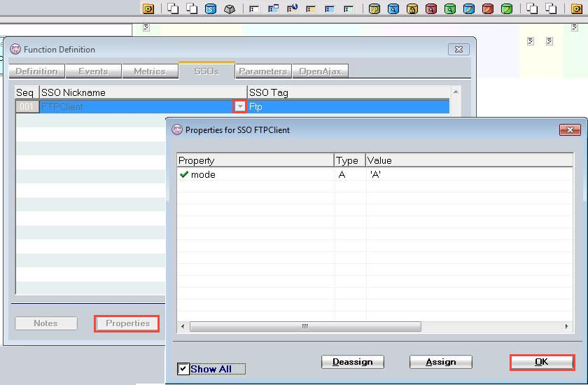Click the Properties button

(x=127, y=323)
